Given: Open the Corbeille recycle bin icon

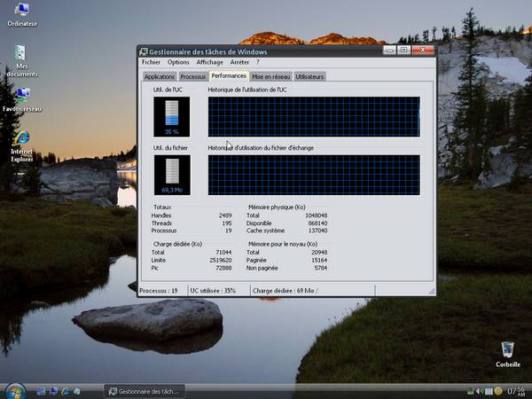Looking at the screenshot, I should coord(507,355).
